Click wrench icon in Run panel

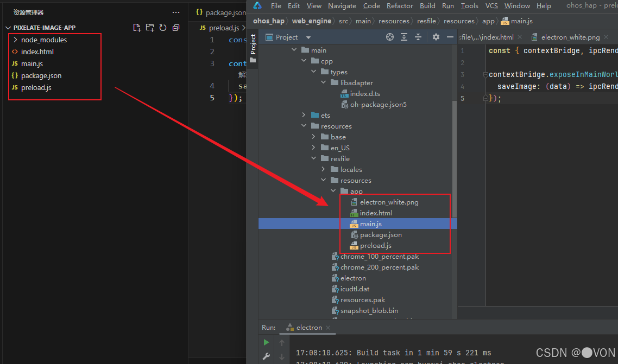[x=266, y=356]
